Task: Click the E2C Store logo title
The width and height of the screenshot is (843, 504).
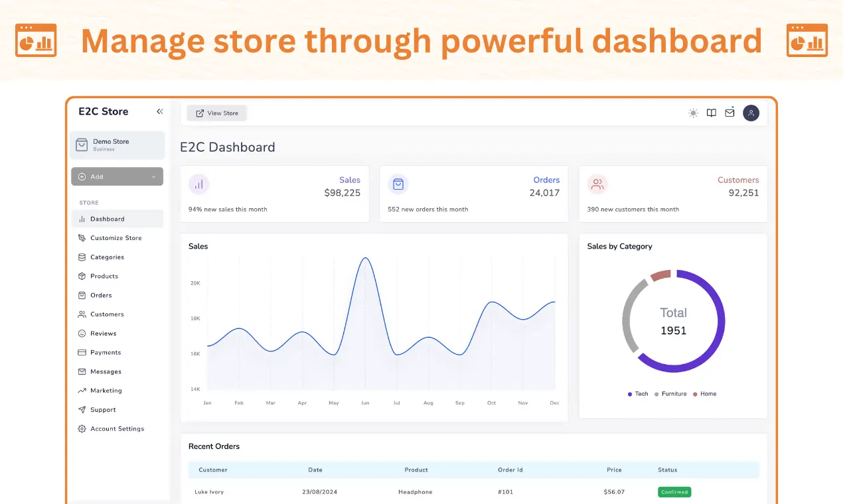Action: click(x=104, y=111)
